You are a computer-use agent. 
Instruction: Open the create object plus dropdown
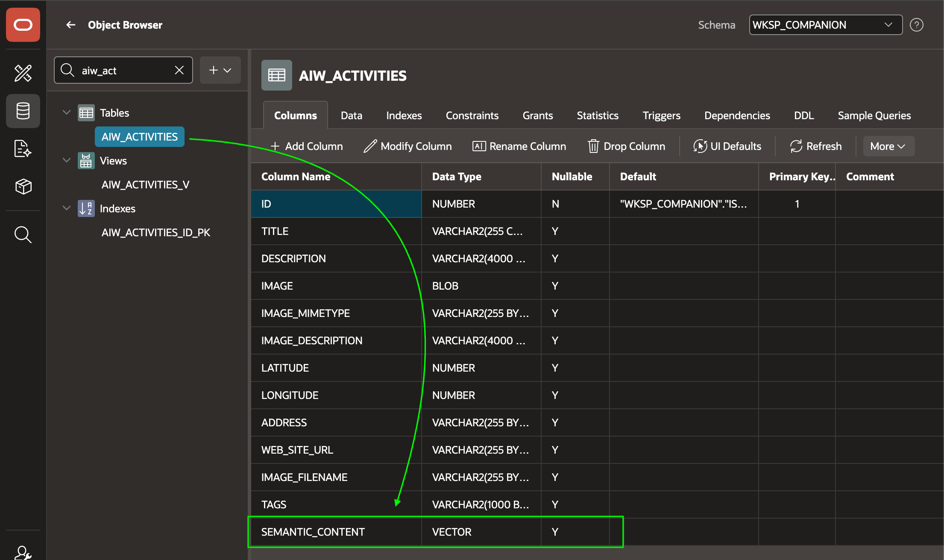(x=220, y=70)
